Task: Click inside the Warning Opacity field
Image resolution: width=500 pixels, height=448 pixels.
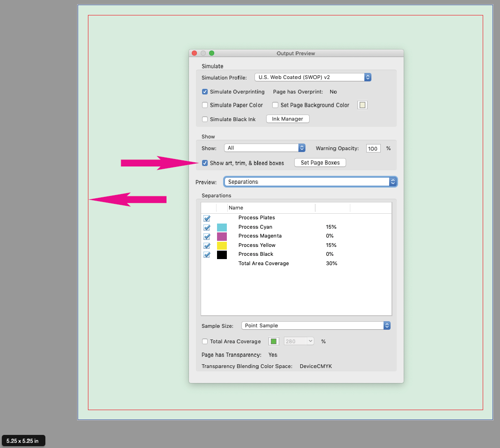Action: (373, 148)
